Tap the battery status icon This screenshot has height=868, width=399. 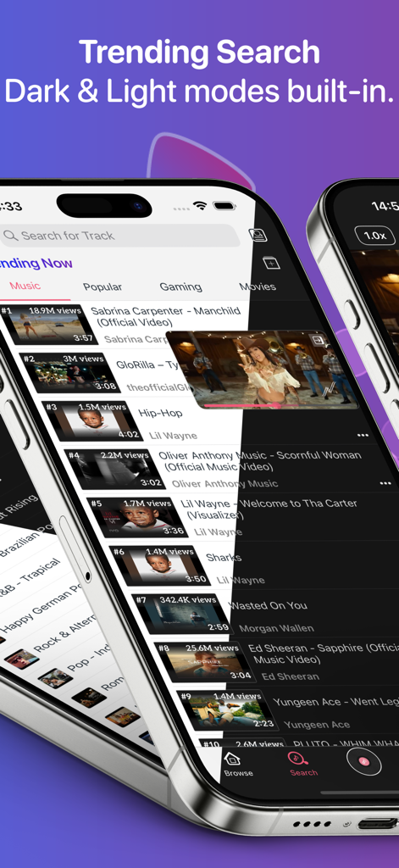(224, 206)
